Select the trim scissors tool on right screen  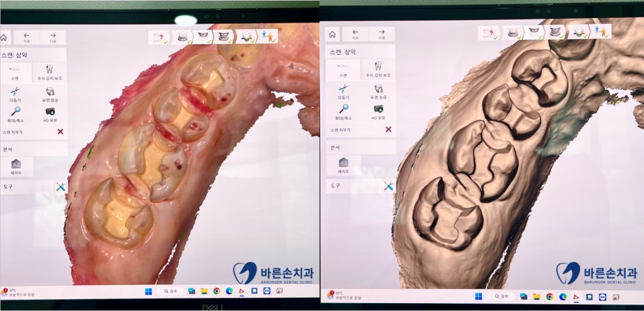coord(343,88)
